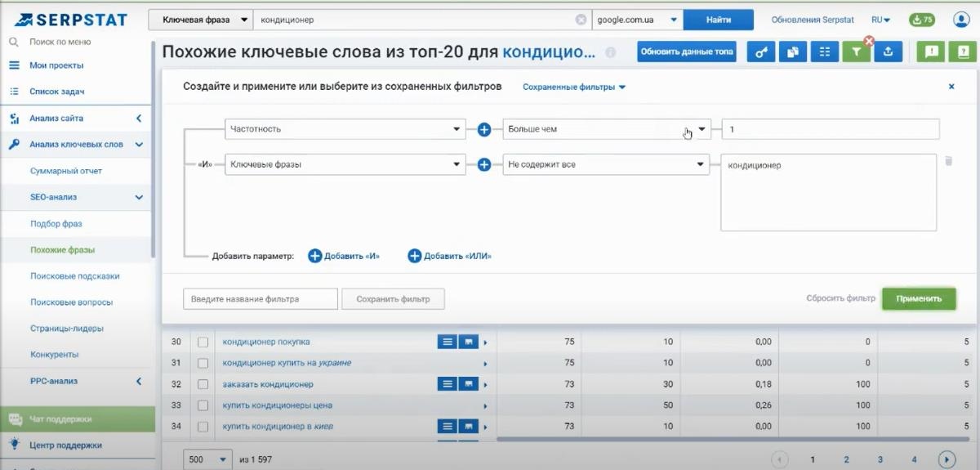The image size is (980, 470).
Task: Click the info icon beside the page title
Action: 611,52
